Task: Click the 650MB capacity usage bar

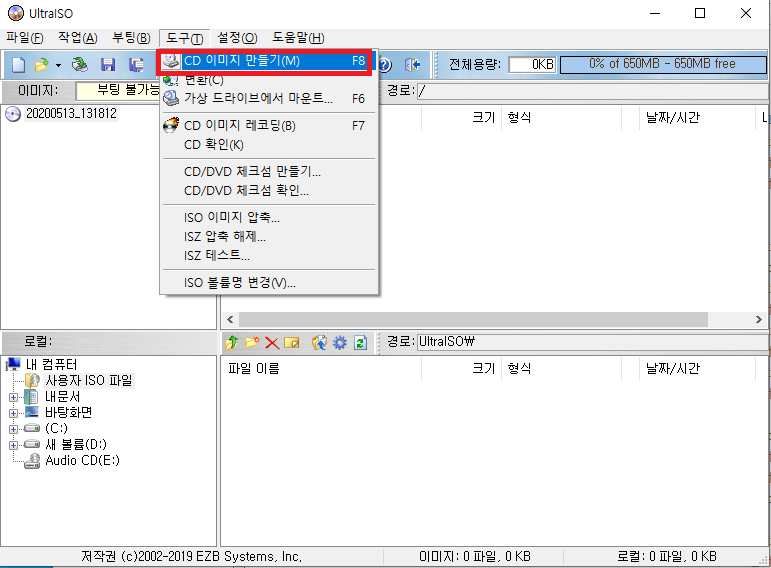Action: click(x=661, y=64)
